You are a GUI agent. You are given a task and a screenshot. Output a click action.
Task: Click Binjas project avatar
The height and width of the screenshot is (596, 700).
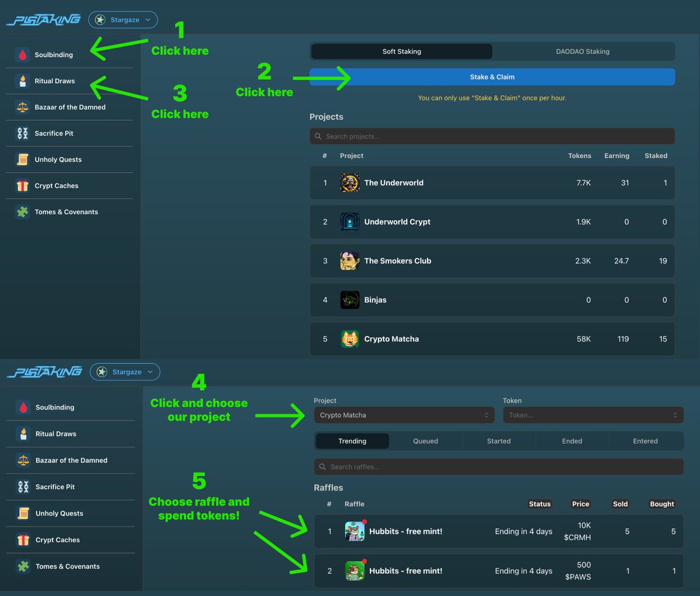click(x=350, y=300)
